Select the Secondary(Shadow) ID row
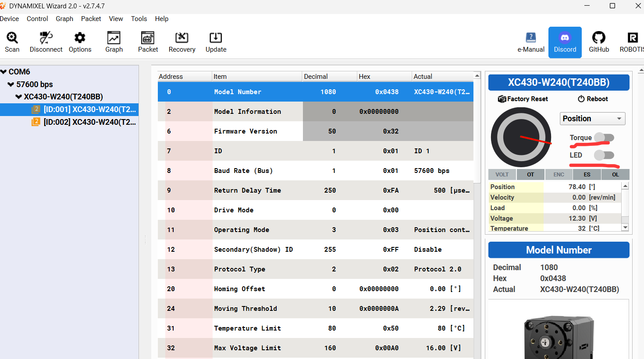 tap(316, 250)
